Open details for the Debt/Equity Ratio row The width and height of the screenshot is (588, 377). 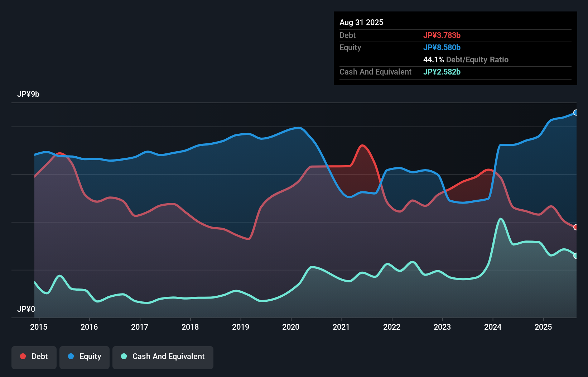[x=466, y=59]
